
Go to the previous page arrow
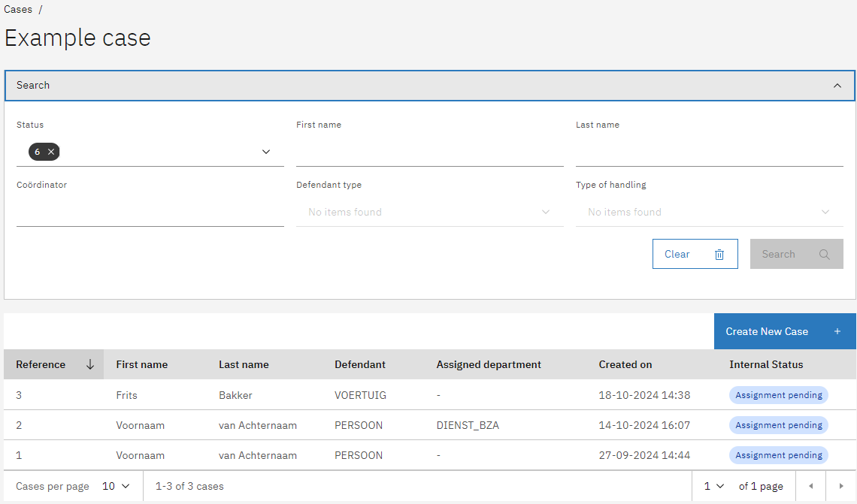pos(810,487)
